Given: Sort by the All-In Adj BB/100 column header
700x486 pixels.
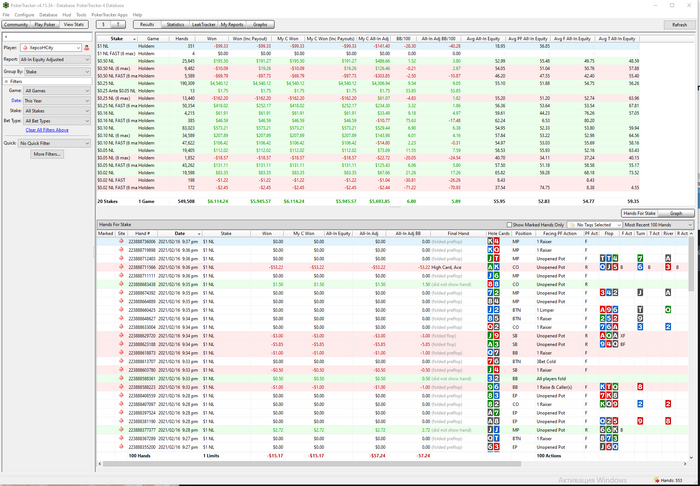Looking at the screenshot, I should click(x=438, y=39).
